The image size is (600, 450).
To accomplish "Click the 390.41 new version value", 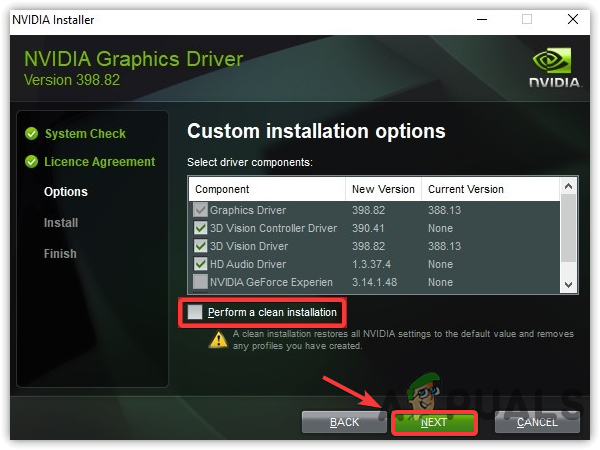I will coord(368,228).
